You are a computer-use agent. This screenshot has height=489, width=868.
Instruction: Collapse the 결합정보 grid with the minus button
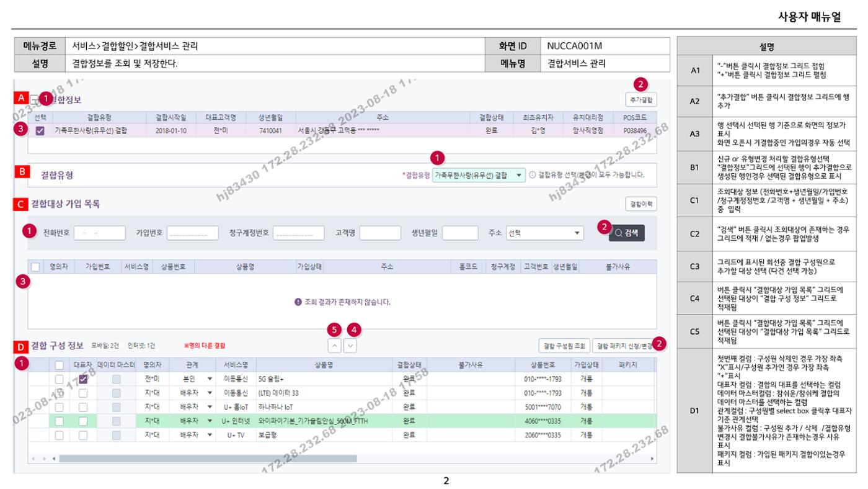click(x=35, y=99)
